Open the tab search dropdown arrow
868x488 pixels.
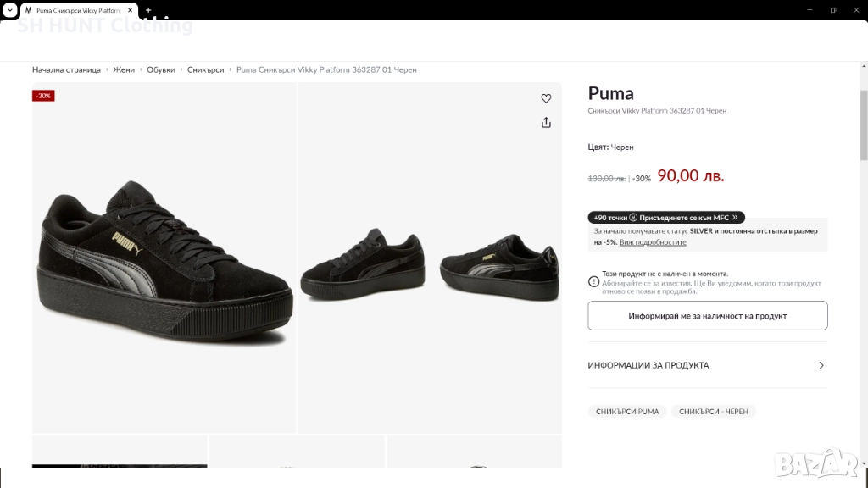click(x=9, y=10)
